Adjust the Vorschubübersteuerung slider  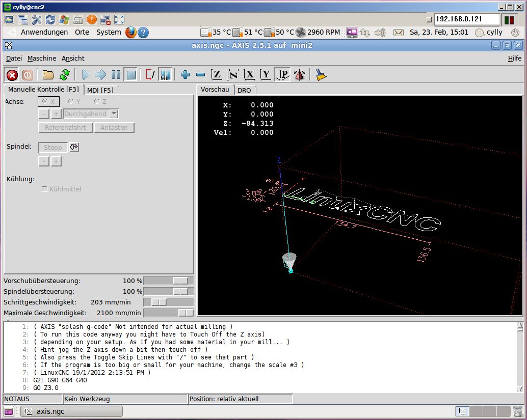pyautogui.click(x=169, y=281)
